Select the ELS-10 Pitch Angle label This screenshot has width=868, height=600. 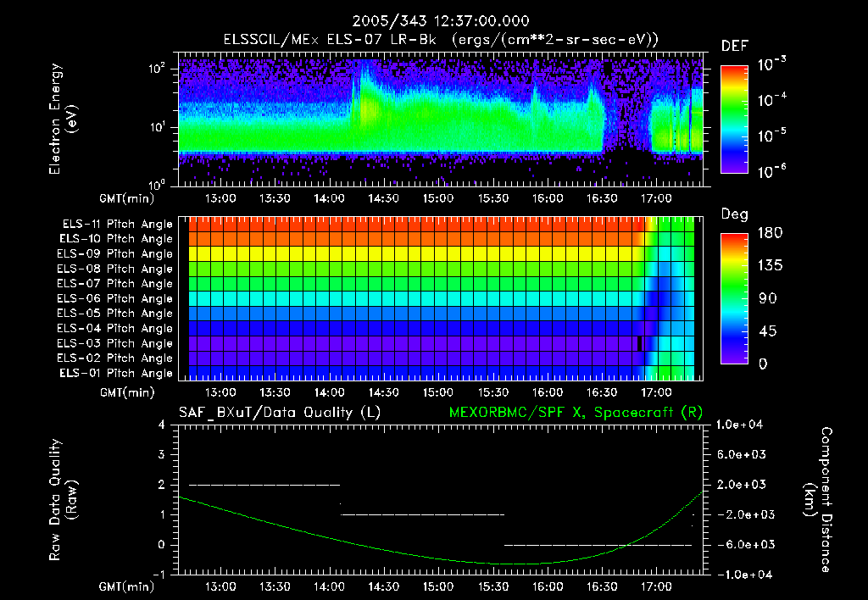(116, 239)
